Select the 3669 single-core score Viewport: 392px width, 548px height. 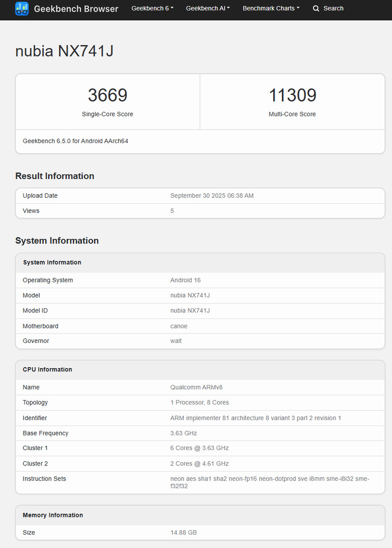coord(107,95)
